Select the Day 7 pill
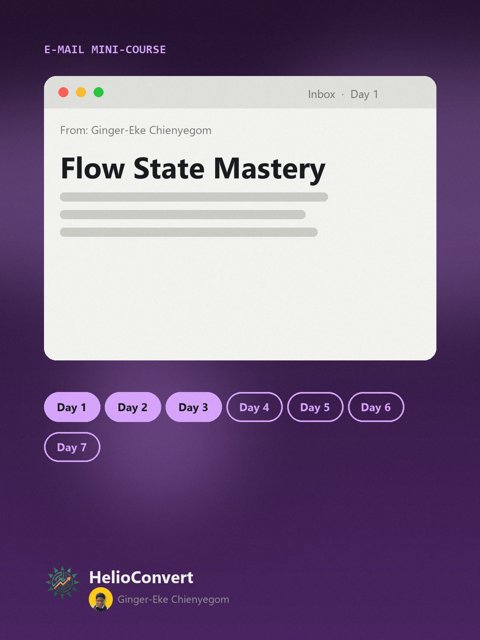This screenshot has height=640, width=480. [72, 447]
